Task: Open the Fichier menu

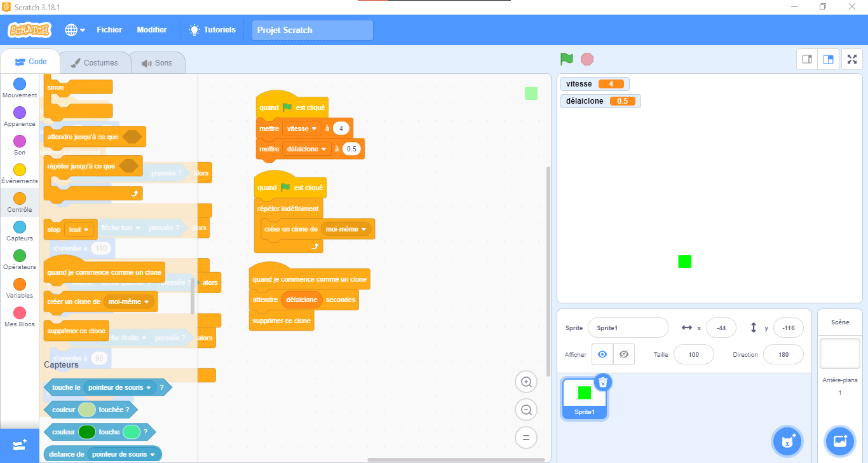Action: (x=109, y=30)
